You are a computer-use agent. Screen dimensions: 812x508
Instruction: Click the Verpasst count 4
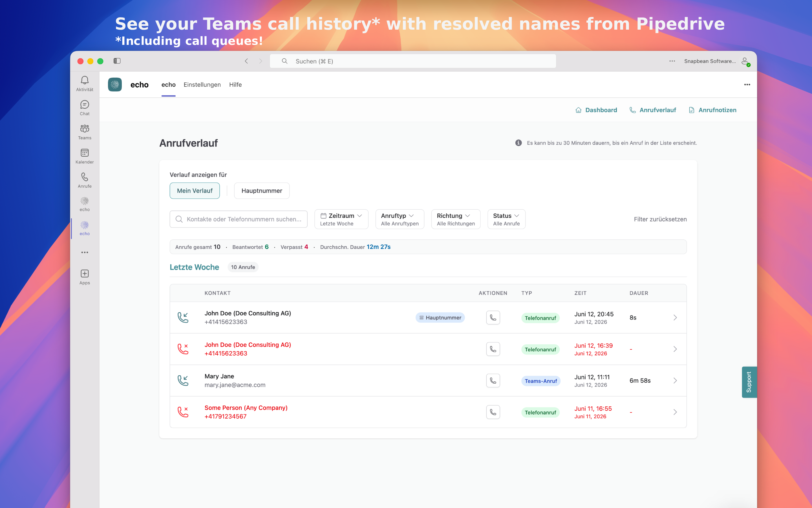306,247
